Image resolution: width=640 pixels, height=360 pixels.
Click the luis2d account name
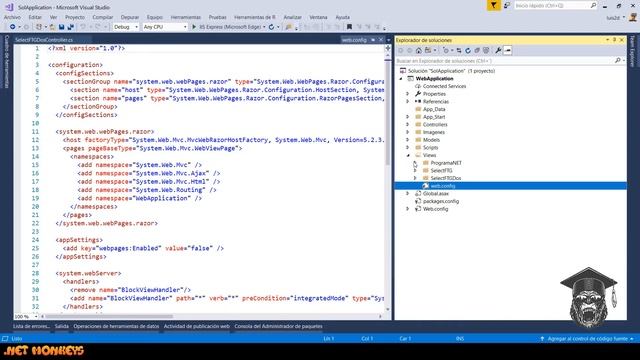tap(613, 18)
